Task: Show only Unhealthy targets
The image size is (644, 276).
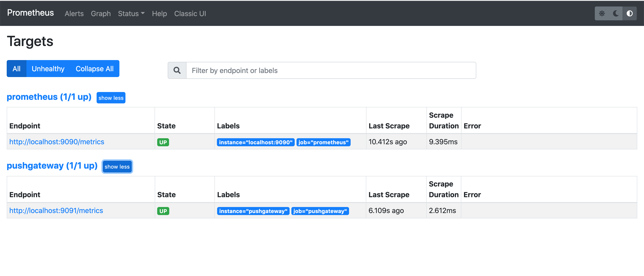Action: [48, 69]
